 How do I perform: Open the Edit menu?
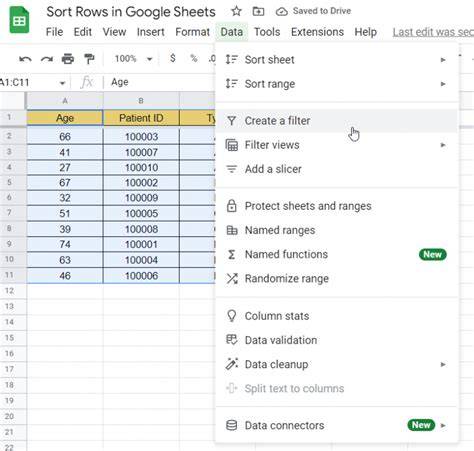tap(83, 32)
